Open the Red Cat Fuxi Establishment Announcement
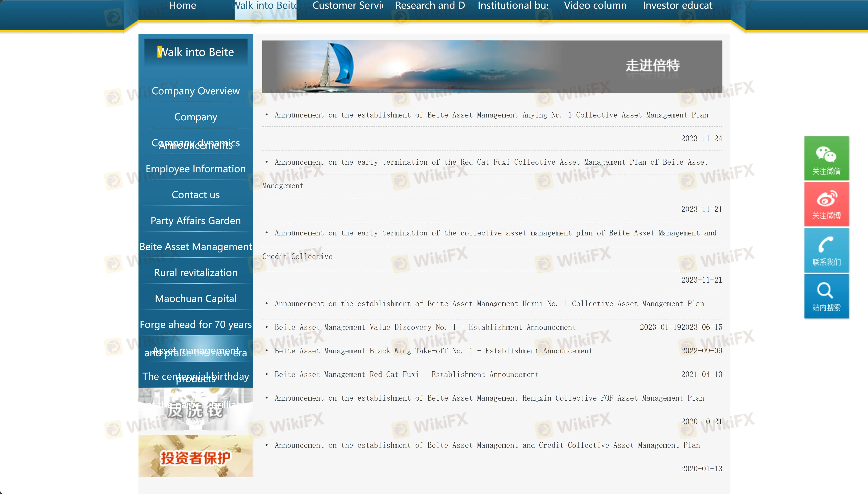 tap(407, 374)
